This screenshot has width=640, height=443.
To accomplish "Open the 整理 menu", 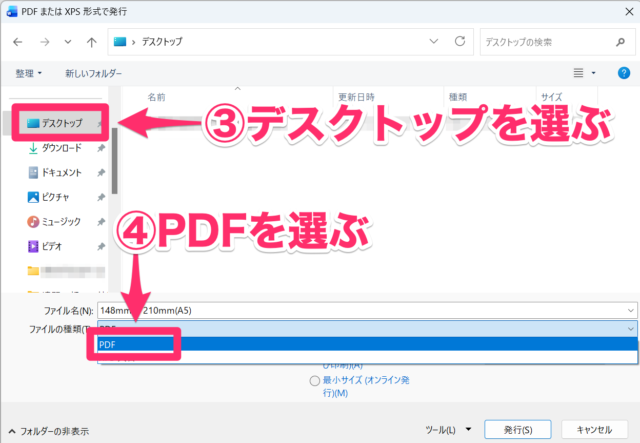I will pyautogui.click(x=29, y=73).
